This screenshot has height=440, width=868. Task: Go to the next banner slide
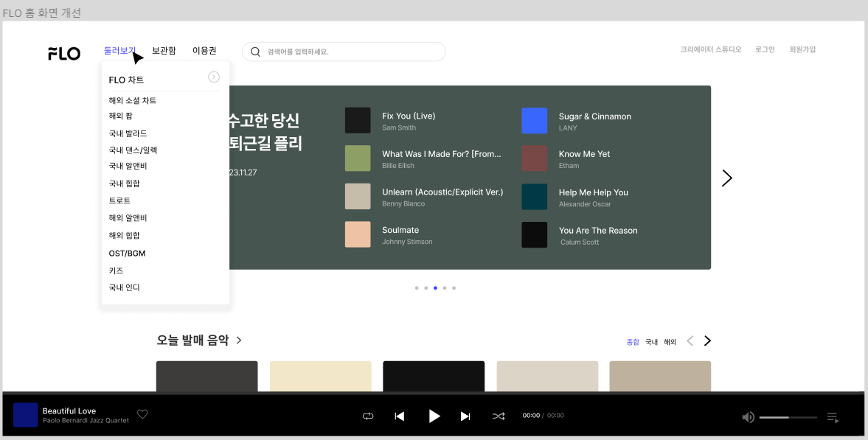pyautogui.click(x=727, y=178)
